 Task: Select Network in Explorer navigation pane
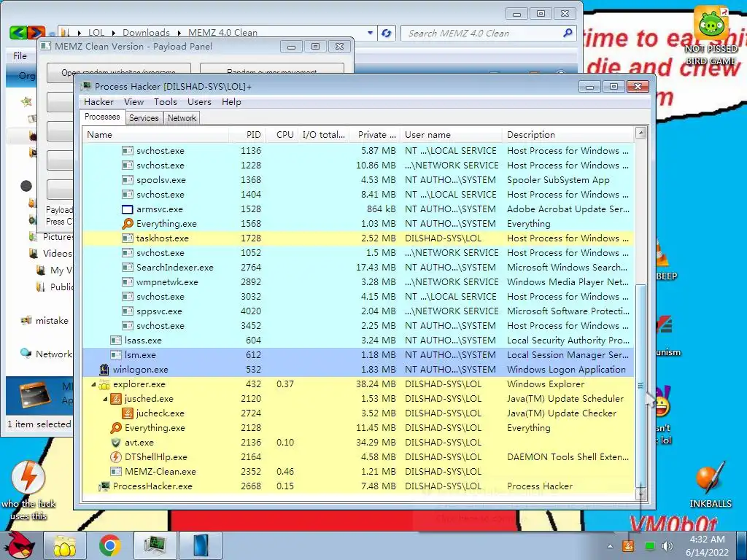click(x=47, y=354)
